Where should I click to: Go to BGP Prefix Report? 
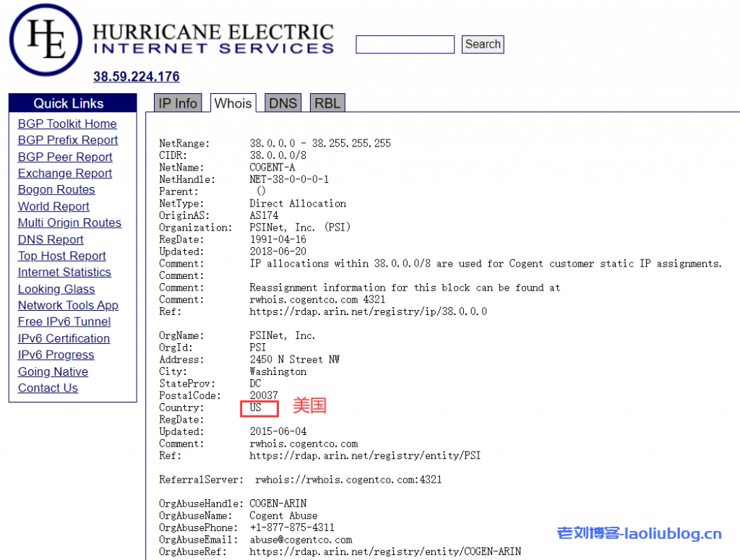coord(68,140)
